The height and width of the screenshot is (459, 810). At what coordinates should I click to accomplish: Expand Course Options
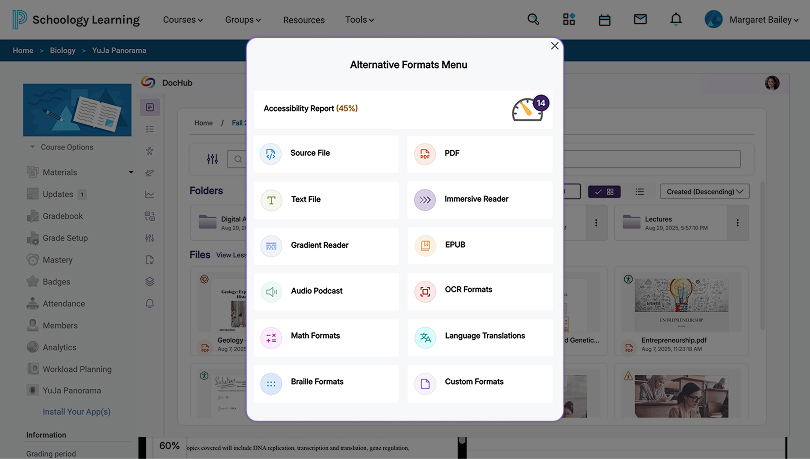61,147
